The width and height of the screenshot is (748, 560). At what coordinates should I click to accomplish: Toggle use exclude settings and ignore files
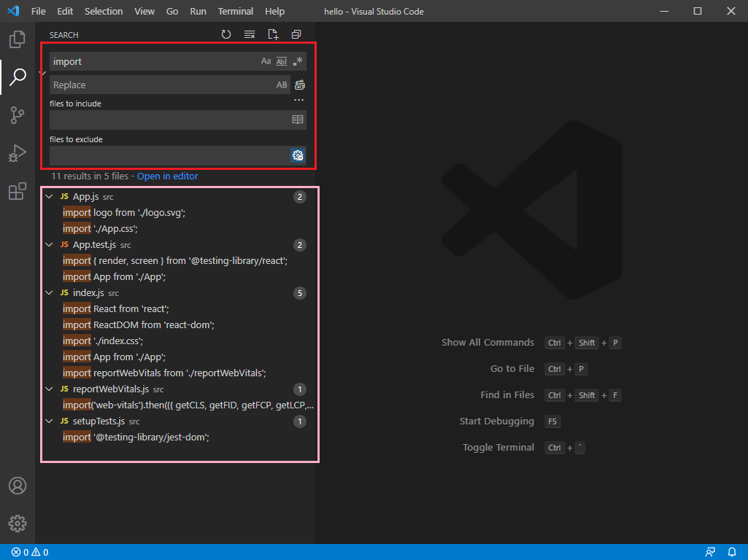click(298, 155)
